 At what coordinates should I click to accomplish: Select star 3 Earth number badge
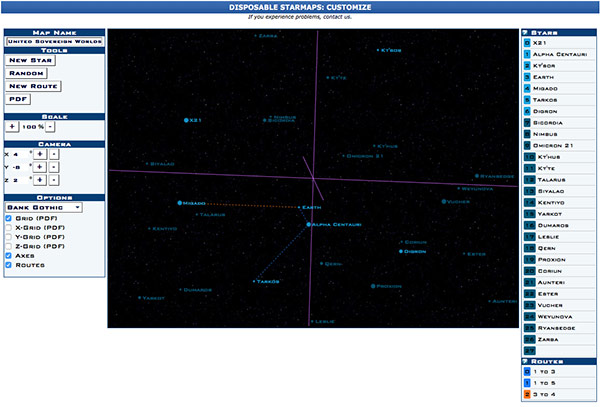[527, 77]
